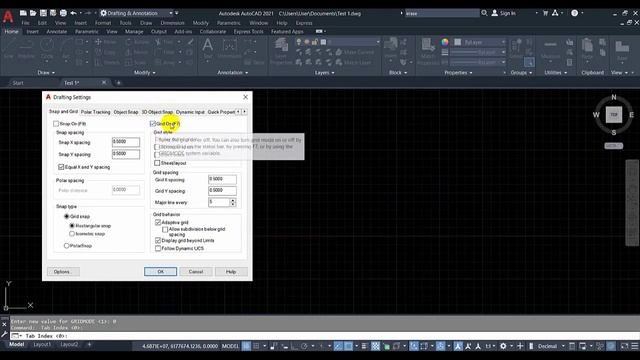The height and width of the screenshot is (360, 640).
Task: Click the command line customize wrench icon
Action: pos(4,335)
